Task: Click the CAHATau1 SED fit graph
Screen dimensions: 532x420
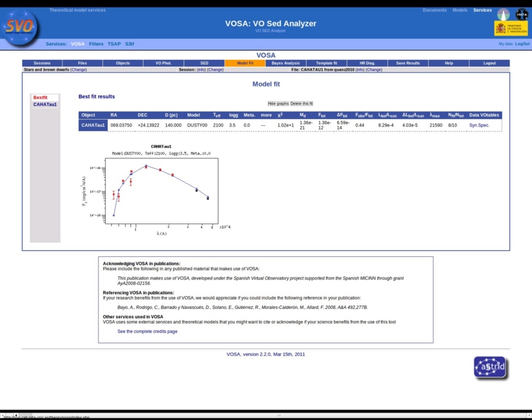Action: pos(156,190)
